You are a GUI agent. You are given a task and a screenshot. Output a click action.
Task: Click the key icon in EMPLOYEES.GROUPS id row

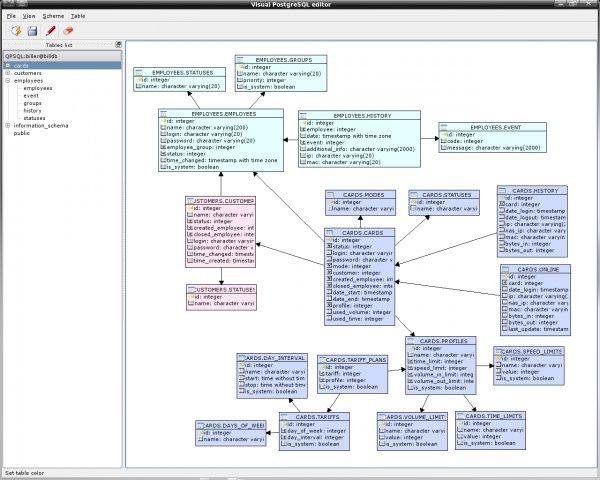(239, 66)
